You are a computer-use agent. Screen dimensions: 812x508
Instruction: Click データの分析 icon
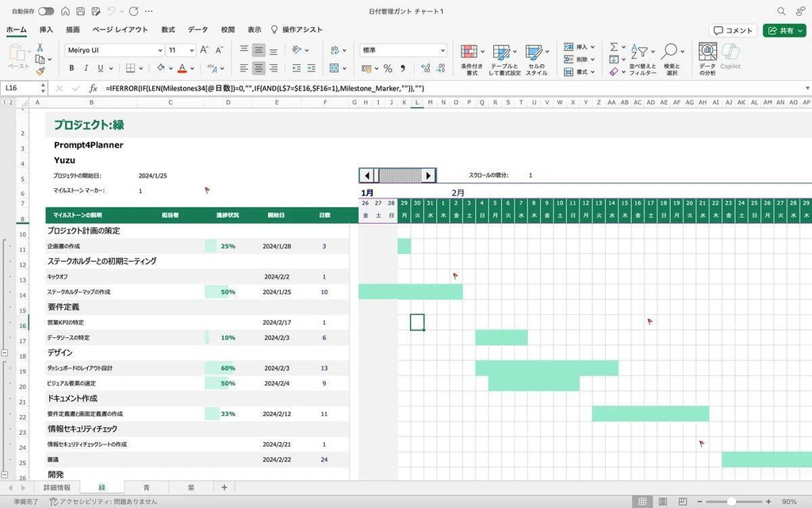pyautogui.click(x=707, y=60)
